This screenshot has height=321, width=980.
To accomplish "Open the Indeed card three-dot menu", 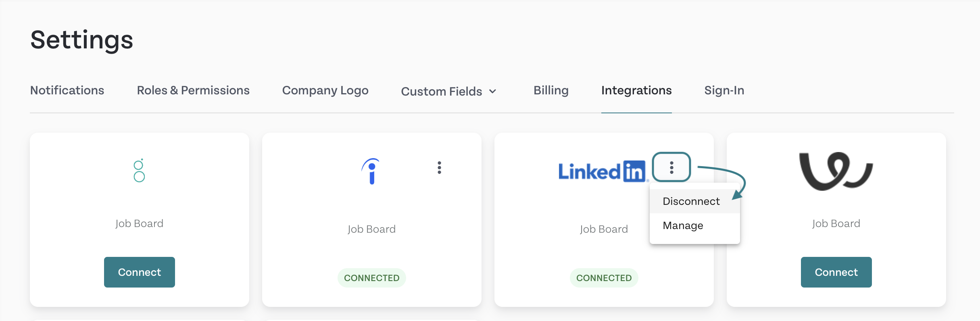I will coord(439,167).
